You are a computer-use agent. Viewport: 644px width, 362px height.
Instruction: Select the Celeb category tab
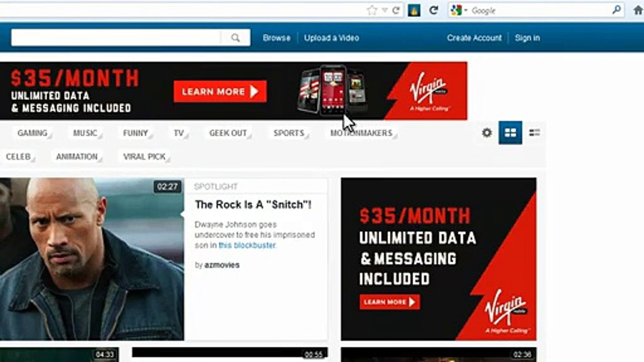(x=18, y=157)
